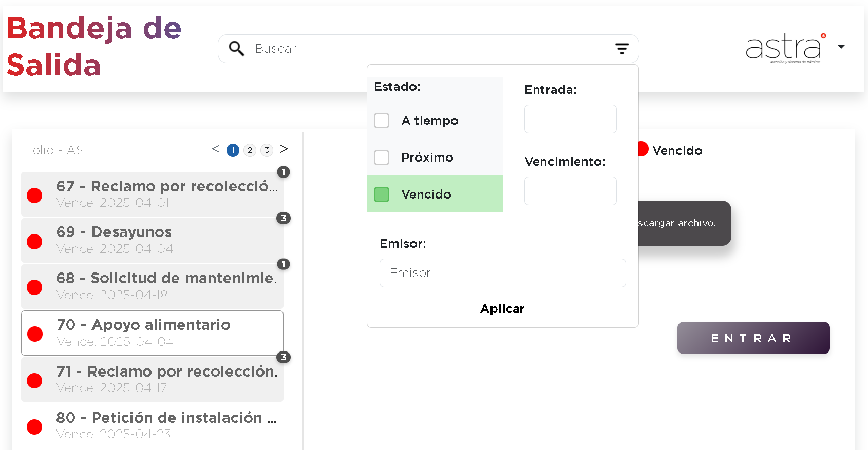Screen dimensions: 868x450
Task: Click into the Emisor input field
Action: (x=502, y=273)
